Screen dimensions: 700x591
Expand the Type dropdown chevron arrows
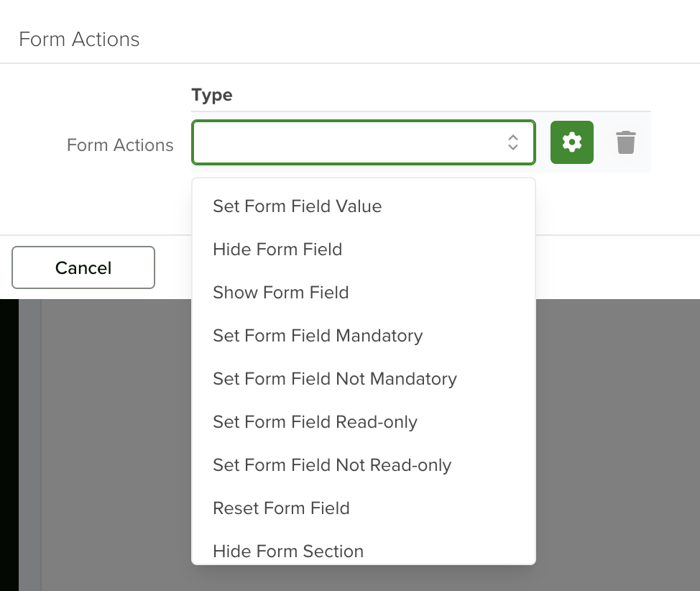click(513, 142)
